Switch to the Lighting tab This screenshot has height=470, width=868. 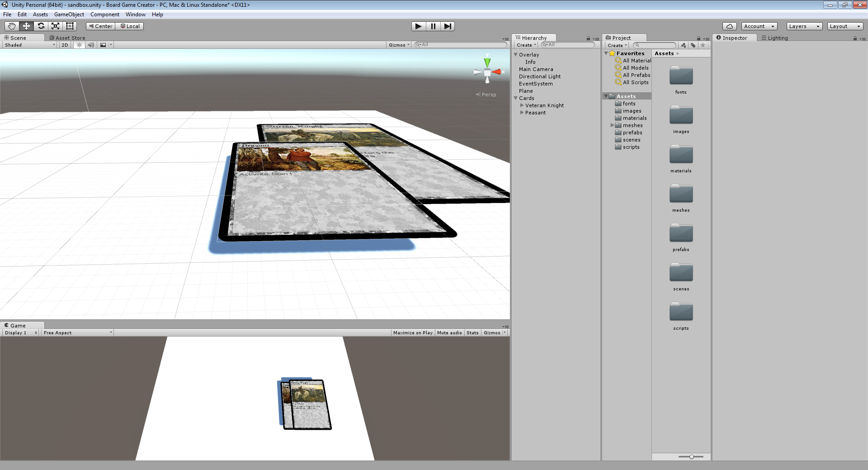(x=774, y=38)
